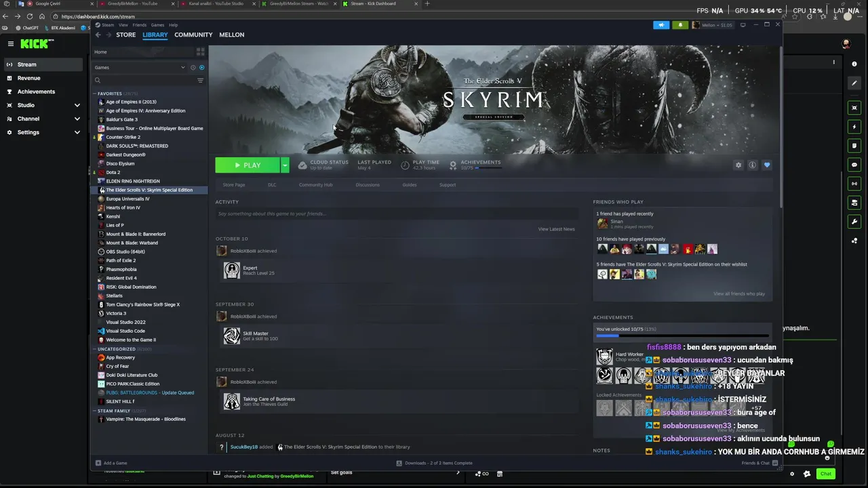
Task: Click View Latest News
Action: 556,229
